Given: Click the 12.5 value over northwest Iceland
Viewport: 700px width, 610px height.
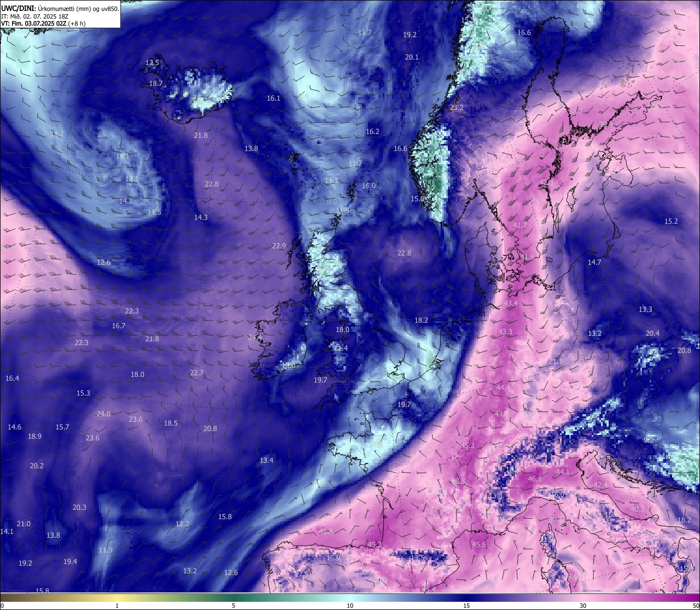Looking at the screenshot, I should coord(152,63).
